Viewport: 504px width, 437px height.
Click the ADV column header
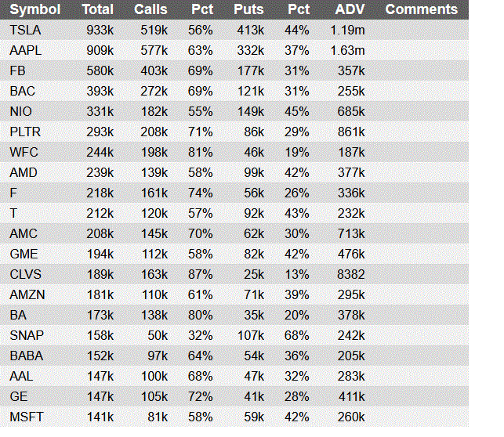(349, 10)
